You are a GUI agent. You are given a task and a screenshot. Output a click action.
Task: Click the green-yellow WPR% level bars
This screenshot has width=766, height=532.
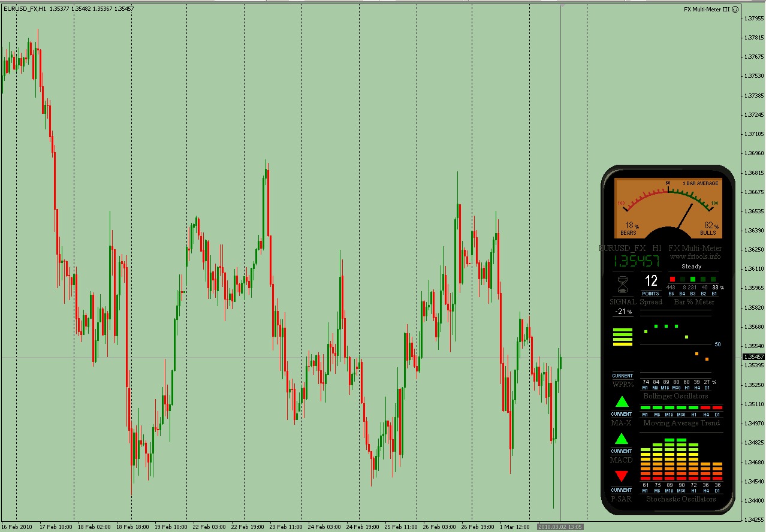622,337
